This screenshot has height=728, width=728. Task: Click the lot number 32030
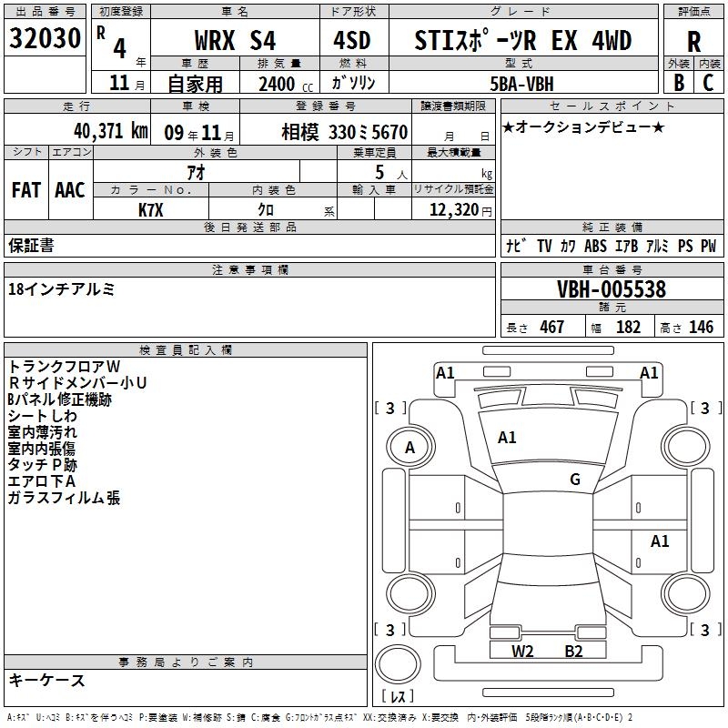pyautogui.click(x=45, y=38)
